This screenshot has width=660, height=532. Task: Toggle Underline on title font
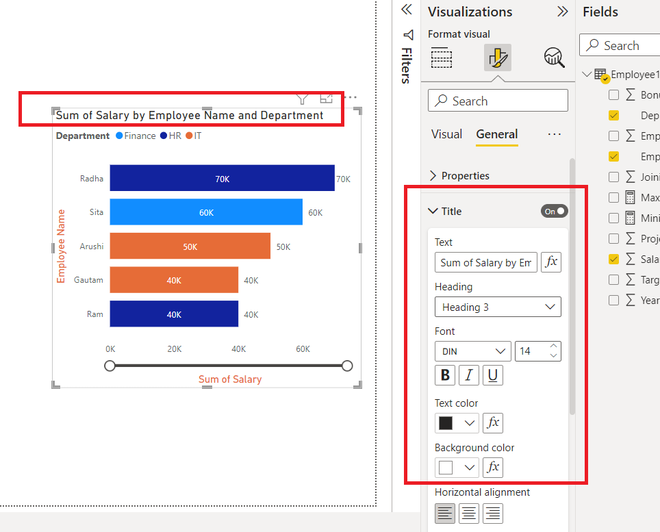tap(493, 375)
